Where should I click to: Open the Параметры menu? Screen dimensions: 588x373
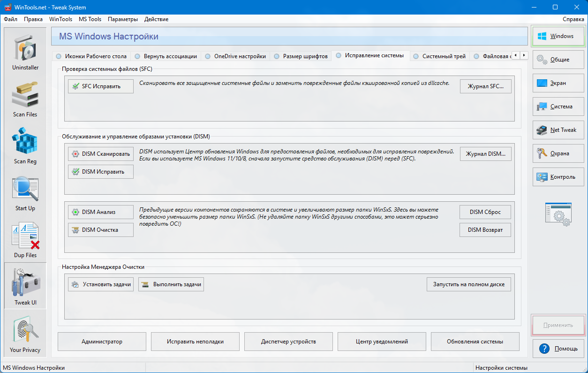(x=123, y=19)
